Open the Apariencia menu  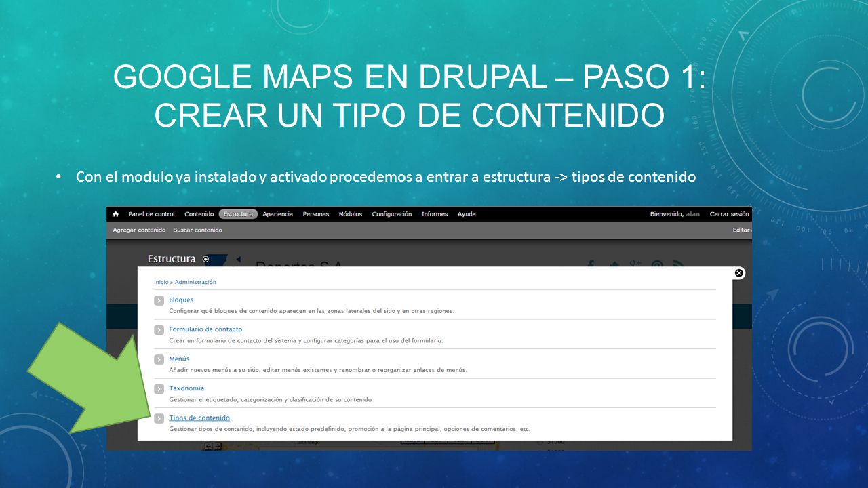(x=278, y=214)
